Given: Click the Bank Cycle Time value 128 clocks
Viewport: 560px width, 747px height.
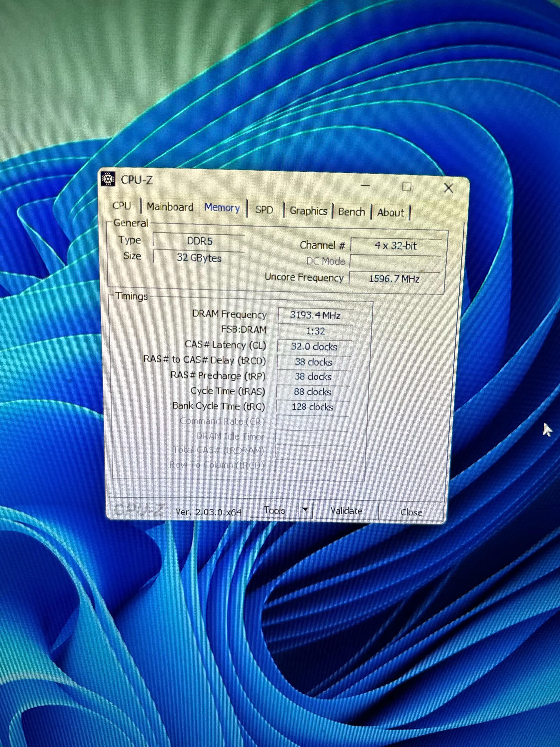Looking at the screenshot, I should pos(313,407).
